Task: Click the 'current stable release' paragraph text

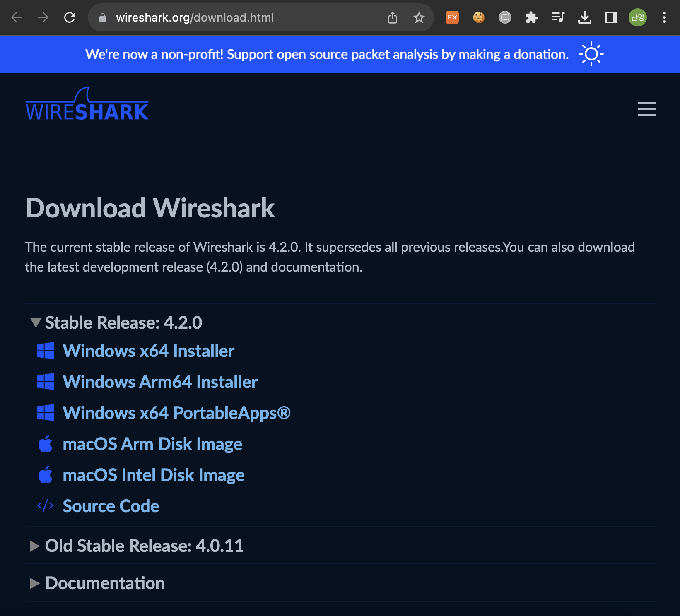Action: coord(330,257)
